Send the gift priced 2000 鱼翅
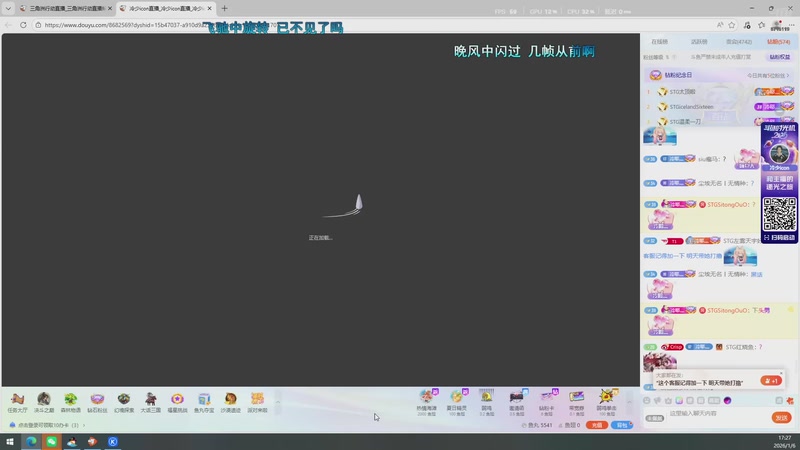This screenshot has height=450, width=800. pos(427,403)
